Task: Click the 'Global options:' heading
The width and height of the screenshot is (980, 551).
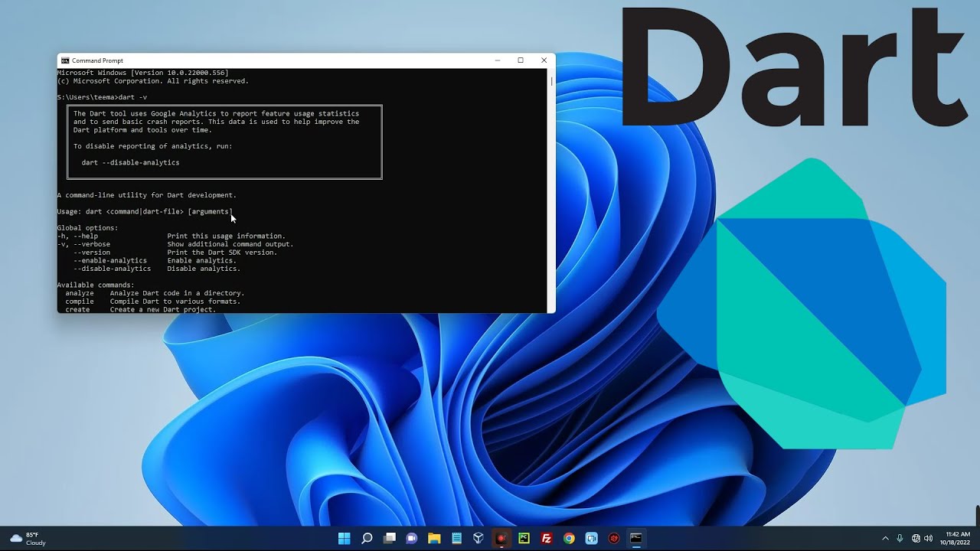Action: (x=88, y=228)
